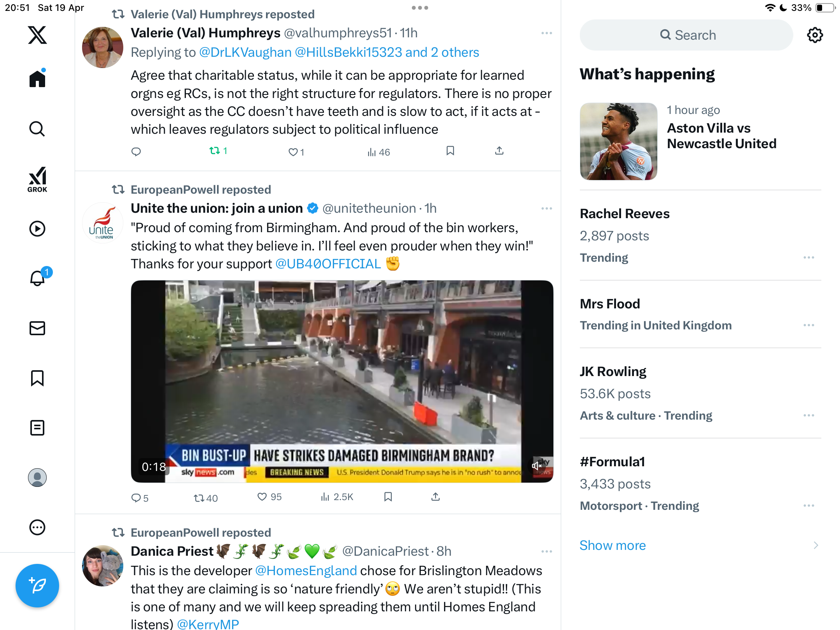
Task: Open more options on Valerie Humphreys post
Action: point(546,33)
